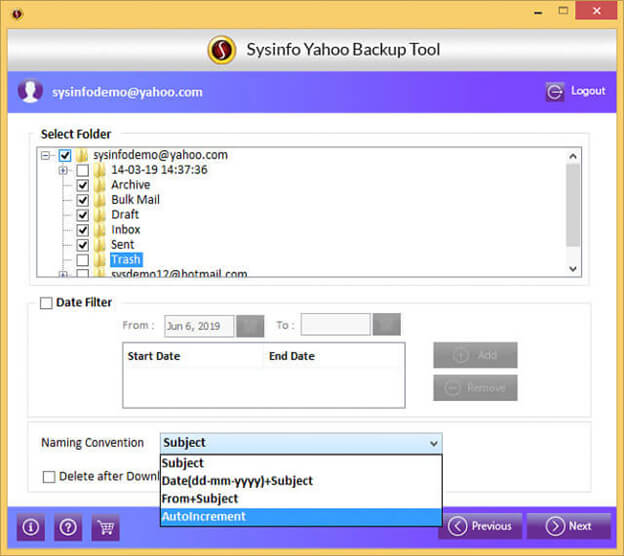The height and width of the screenshot is (556, 624).
Task: Click the Next button
Action: click(569, 526)
